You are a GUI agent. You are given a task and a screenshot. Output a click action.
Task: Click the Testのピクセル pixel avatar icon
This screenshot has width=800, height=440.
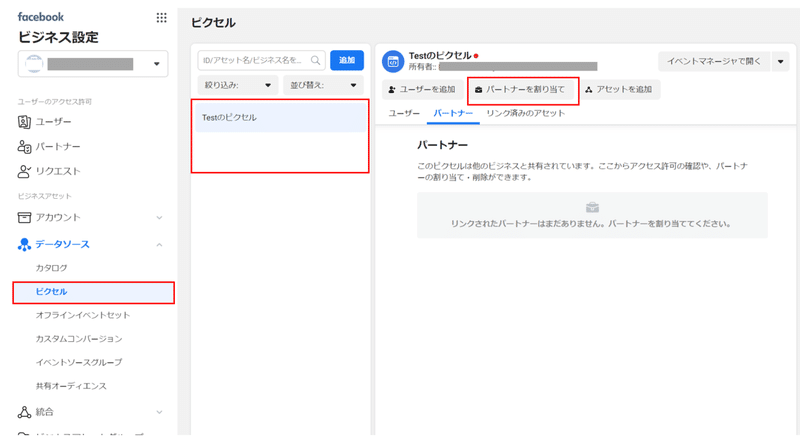[393, 62]
